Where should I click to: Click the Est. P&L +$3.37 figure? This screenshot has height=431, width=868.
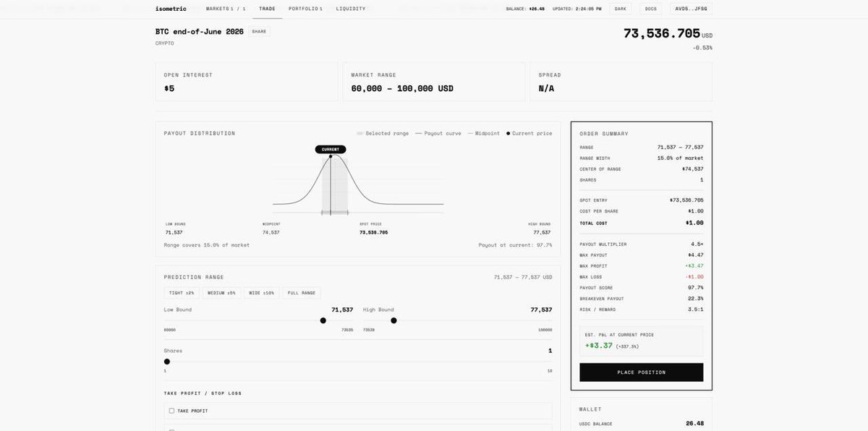599,346
